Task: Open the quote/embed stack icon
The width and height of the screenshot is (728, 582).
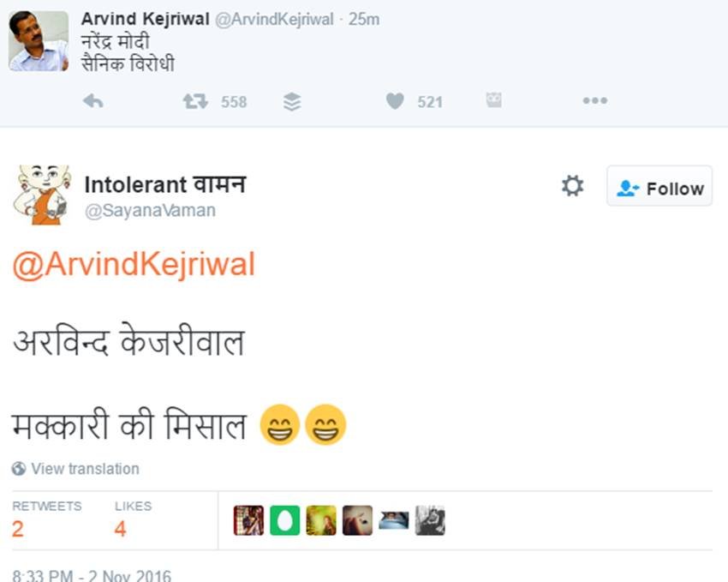Action: (x=291, y=101)
